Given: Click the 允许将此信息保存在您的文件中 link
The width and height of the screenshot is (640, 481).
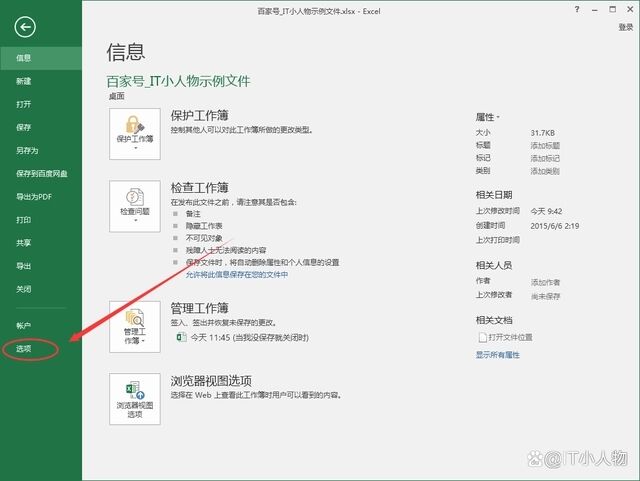Looking at the screenshot, I should pyautogui.click(x=237, y=274).
